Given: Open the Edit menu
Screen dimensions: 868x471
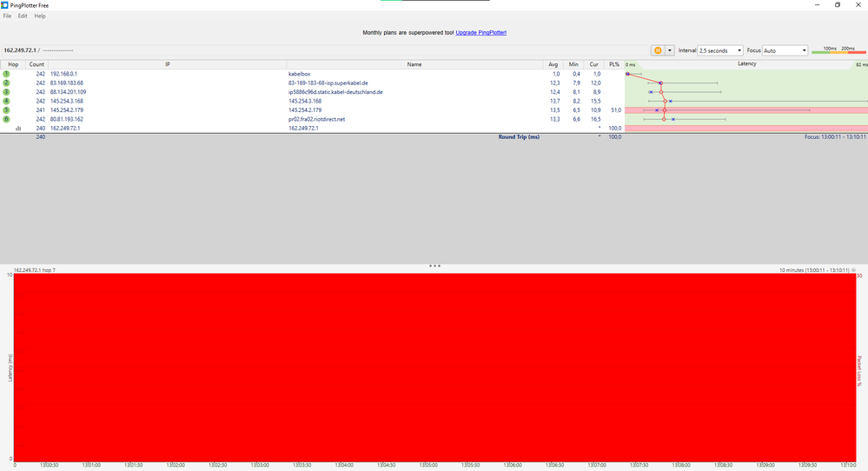Looking at the screenshot, I should coord(22,16).
